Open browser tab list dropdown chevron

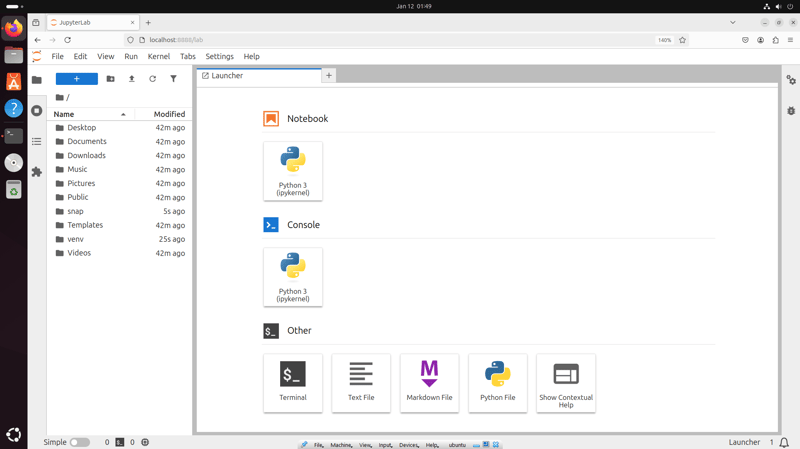732,22
